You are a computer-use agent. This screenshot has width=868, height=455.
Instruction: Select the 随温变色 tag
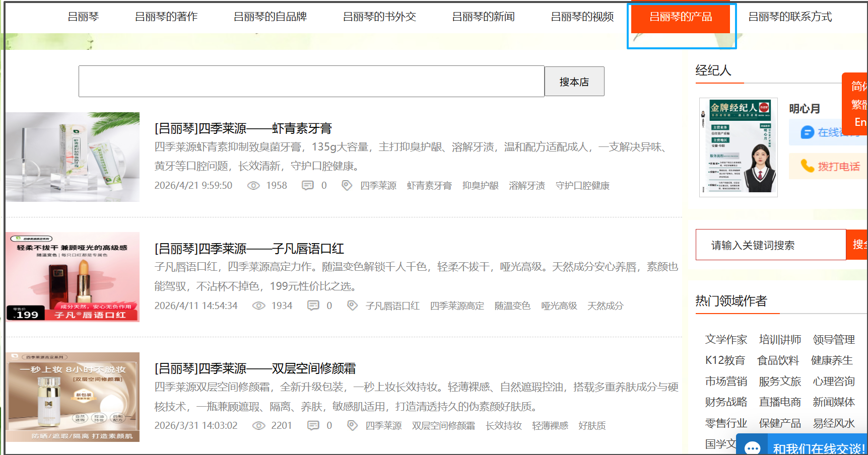tap(512, 306)
